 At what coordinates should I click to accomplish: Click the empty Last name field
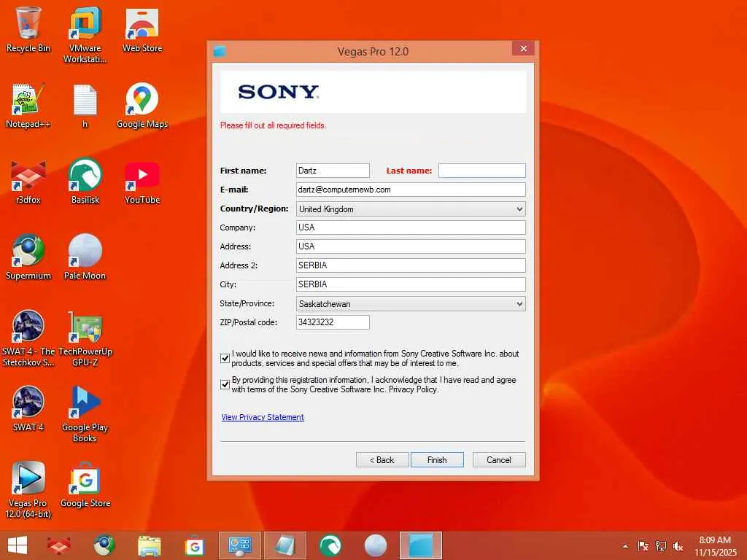coord(481,171)
